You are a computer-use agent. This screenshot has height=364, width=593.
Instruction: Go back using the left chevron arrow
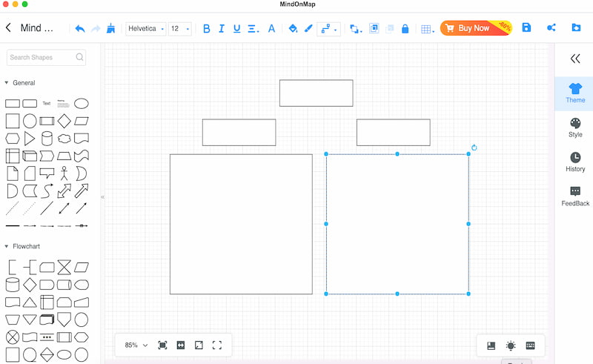(8, 27)
